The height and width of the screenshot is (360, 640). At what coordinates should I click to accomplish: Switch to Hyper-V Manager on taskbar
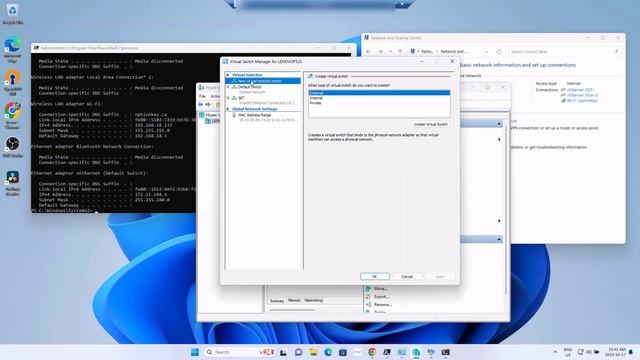click(x=416, y=352)
